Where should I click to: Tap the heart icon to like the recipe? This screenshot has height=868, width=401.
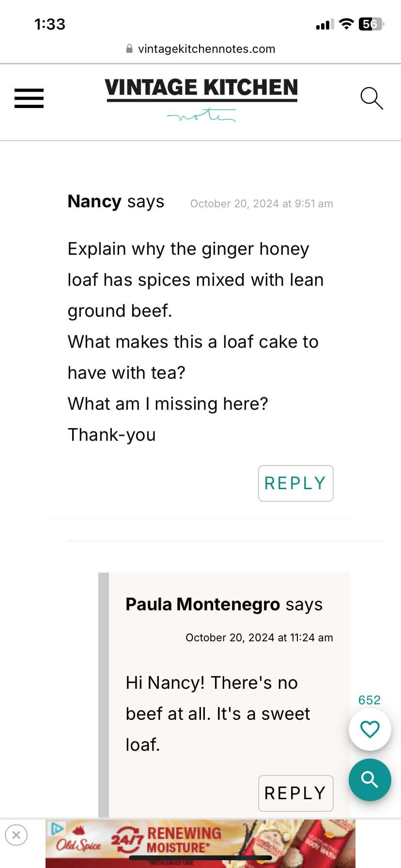coord(370,729)
